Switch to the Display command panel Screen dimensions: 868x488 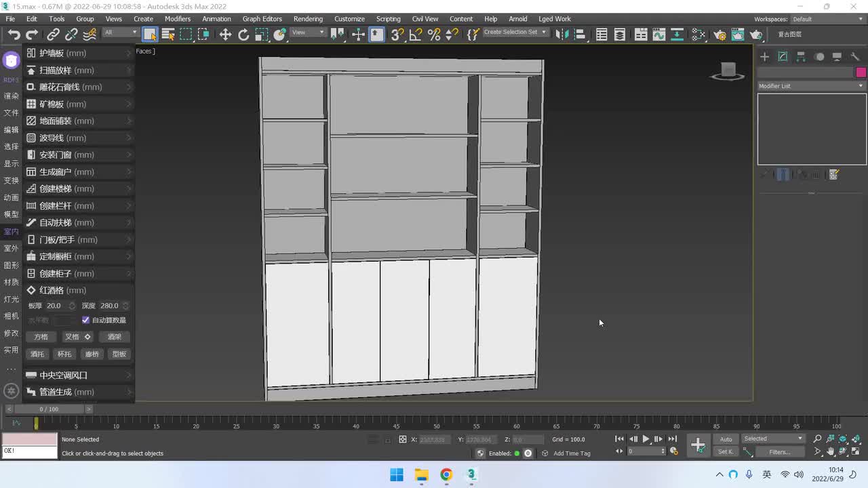(837, 57)
